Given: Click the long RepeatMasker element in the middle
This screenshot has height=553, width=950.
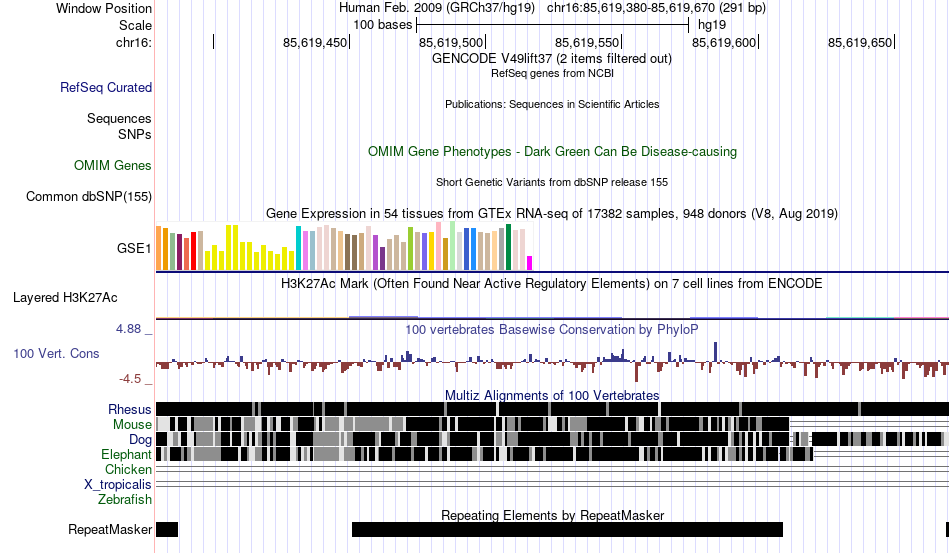Looking at the screenshot, I should [567, 529].
